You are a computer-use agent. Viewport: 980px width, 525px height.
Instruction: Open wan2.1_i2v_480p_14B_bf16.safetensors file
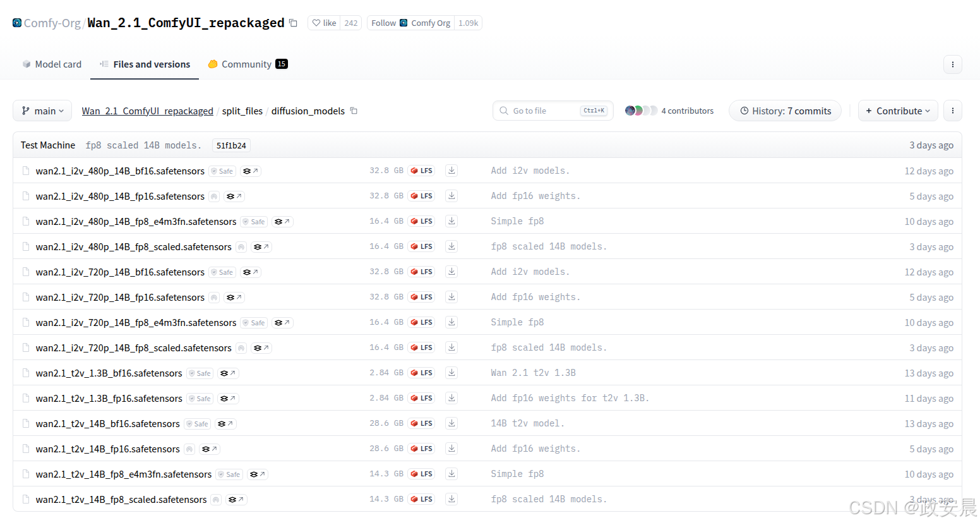pos(120,171)
